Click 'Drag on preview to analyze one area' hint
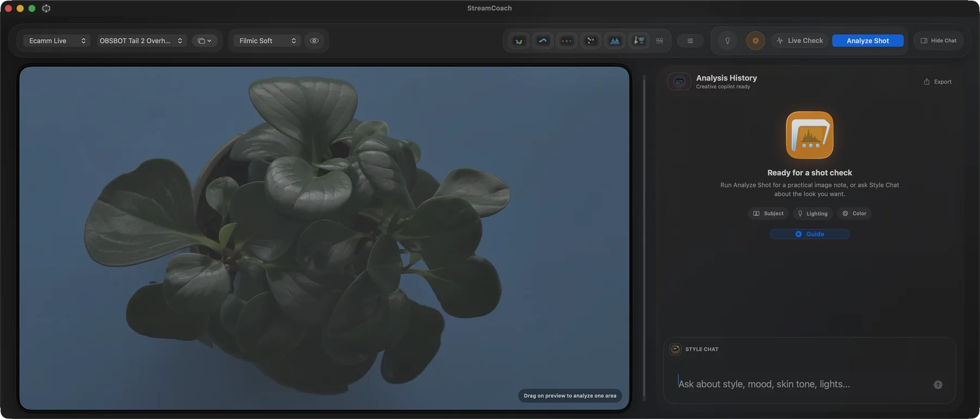Screen dimensions: 980x419 (570, 396)
